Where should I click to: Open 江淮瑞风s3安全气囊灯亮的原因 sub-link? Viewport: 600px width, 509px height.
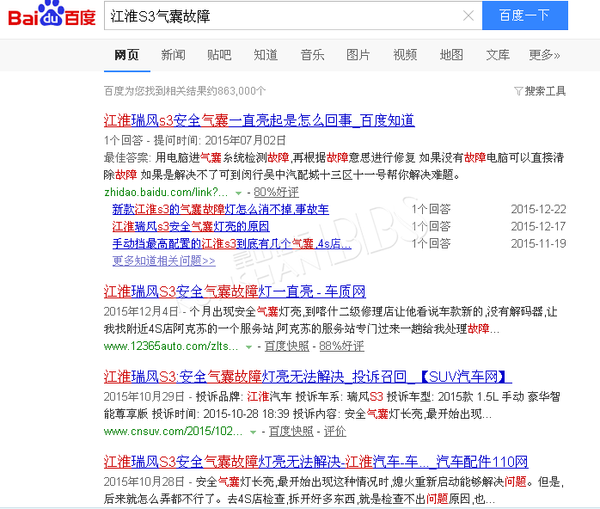point(191,227)
